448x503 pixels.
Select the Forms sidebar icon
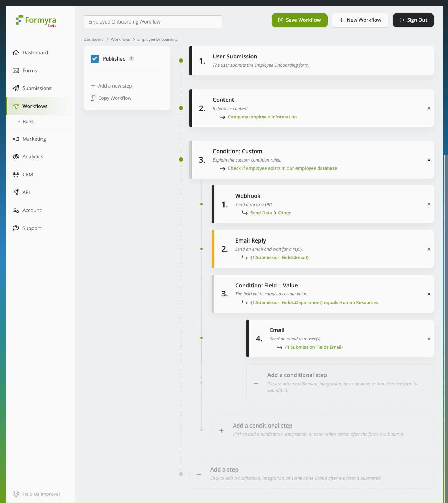(x=16, y=70)
